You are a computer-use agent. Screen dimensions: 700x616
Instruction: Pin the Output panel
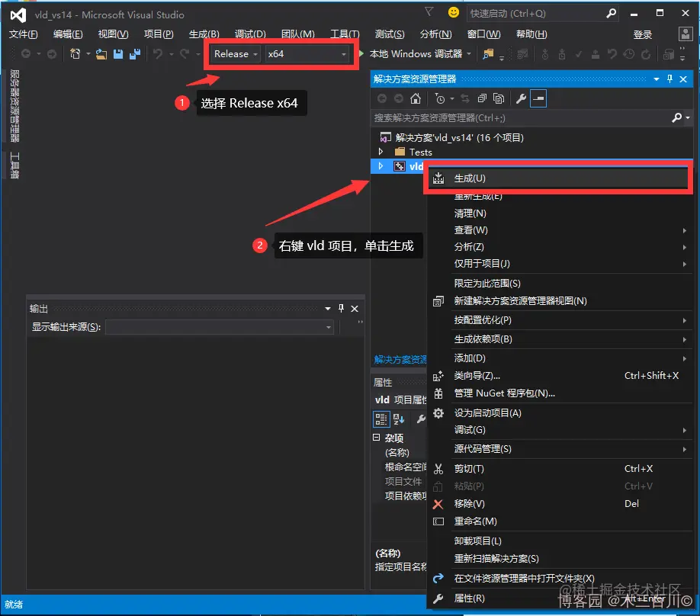pos(341,308)
